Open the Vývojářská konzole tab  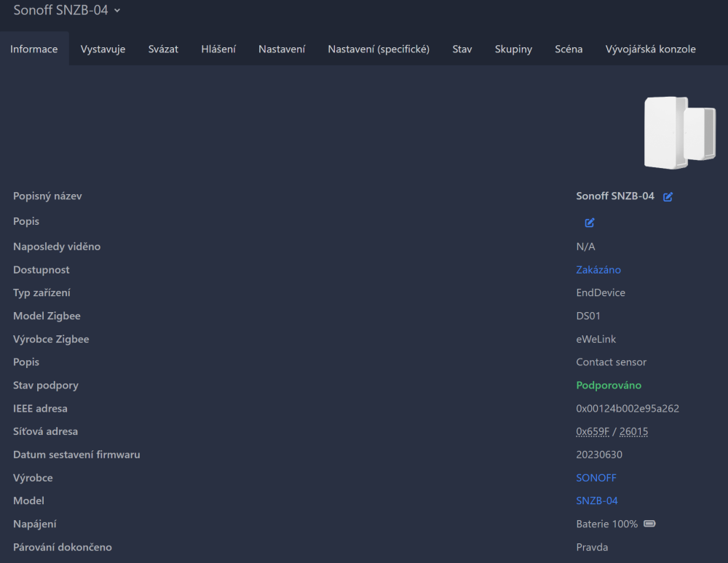click(x=650, y=49)
